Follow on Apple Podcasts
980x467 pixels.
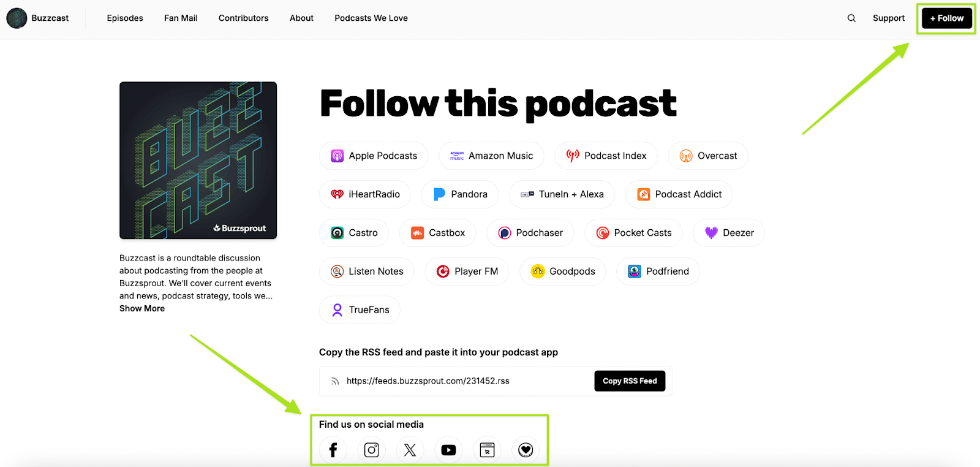pos(374,156)
